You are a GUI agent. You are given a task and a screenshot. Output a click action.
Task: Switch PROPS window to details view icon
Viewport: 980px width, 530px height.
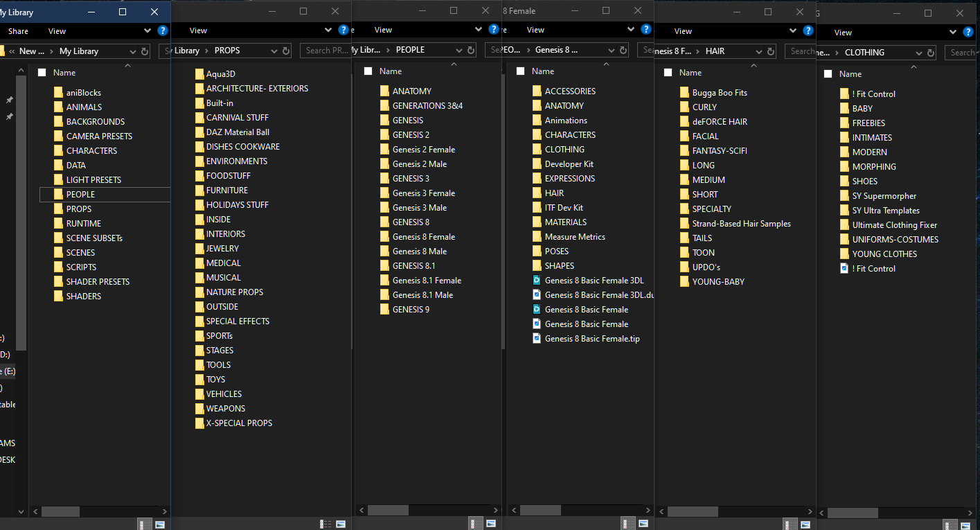click(x=326, y=524)
